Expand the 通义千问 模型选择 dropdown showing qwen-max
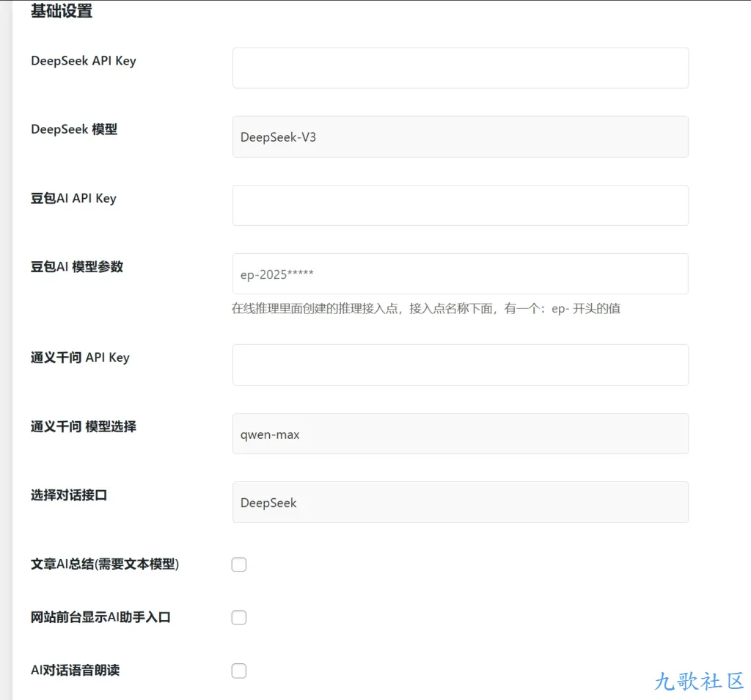The height and width of the screenshot is (700, 751). (461, 434)
